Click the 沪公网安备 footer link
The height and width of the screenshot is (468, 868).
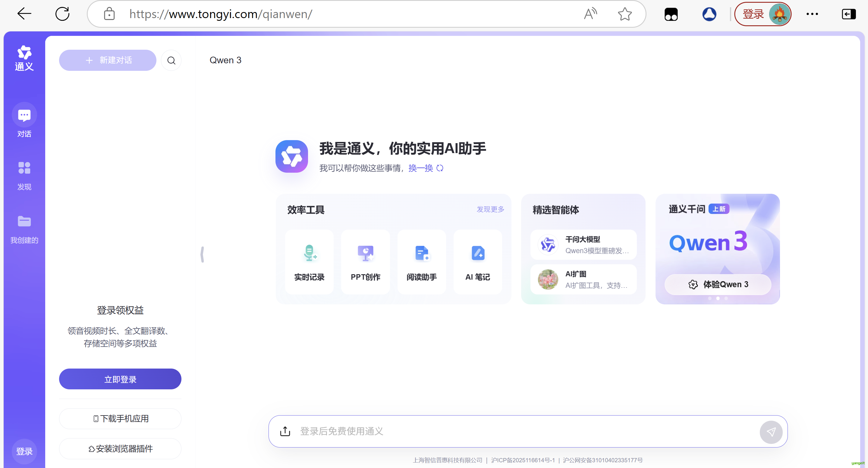[603, 460]
